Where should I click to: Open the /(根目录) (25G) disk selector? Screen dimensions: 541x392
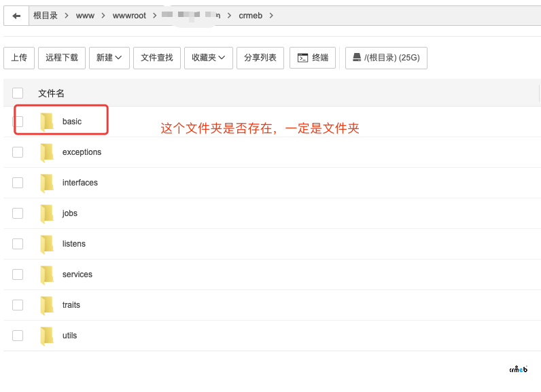coord(386,58)
